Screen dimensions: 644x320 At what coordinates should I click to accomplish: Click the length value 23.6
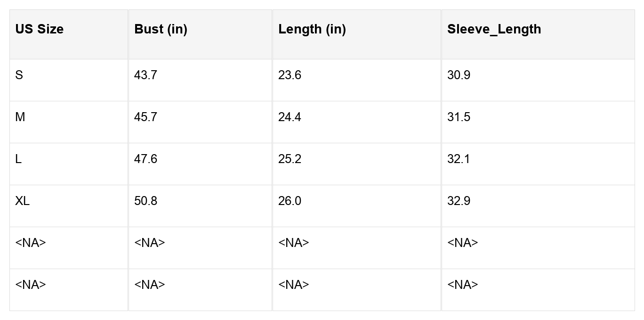[x=290, y=75]
